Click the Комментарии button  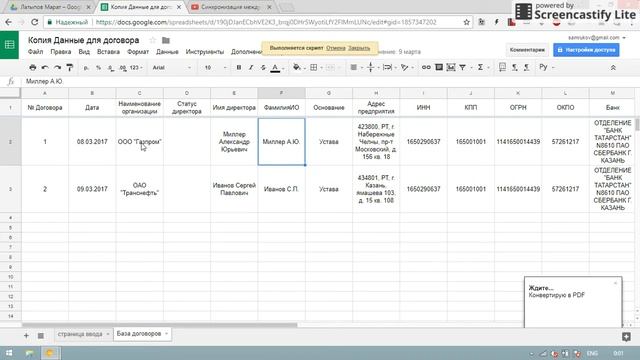tap(527, 50)
